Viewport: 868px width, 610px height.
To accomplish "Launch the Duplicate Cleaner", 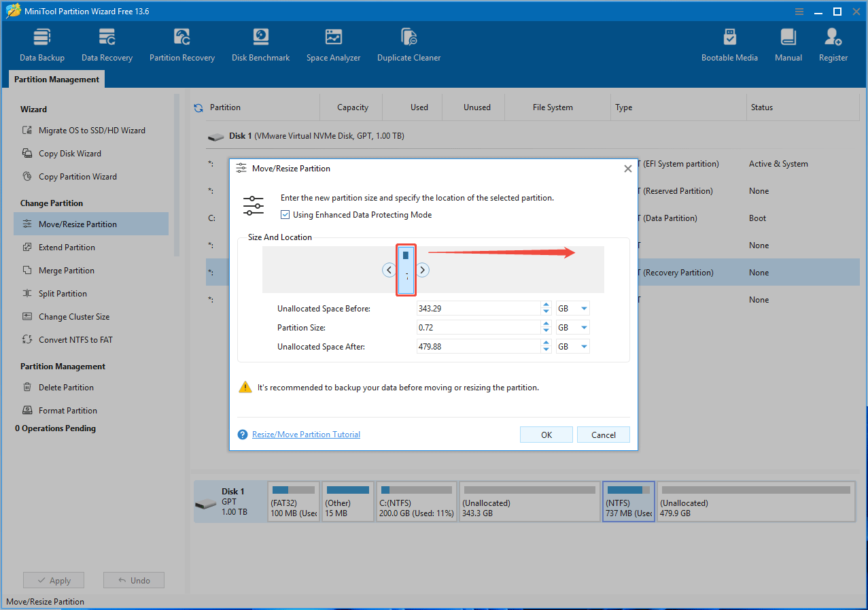I will (409, 43).
